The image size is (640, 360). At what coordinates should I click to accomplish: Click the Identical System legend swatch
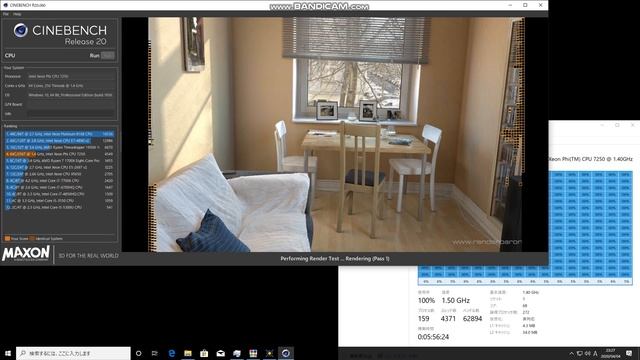pos(32,238)
